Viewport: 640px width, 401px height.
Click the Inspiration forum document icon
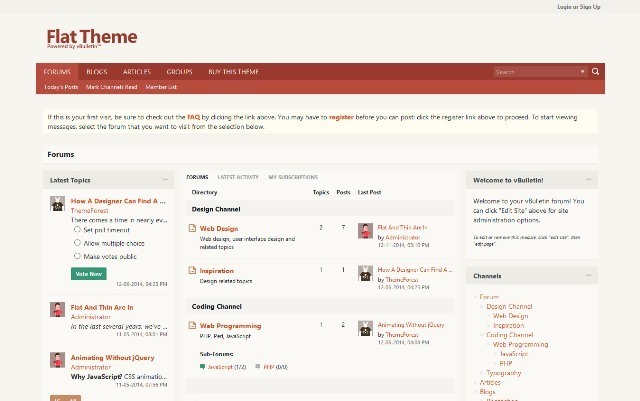[192, 270]
